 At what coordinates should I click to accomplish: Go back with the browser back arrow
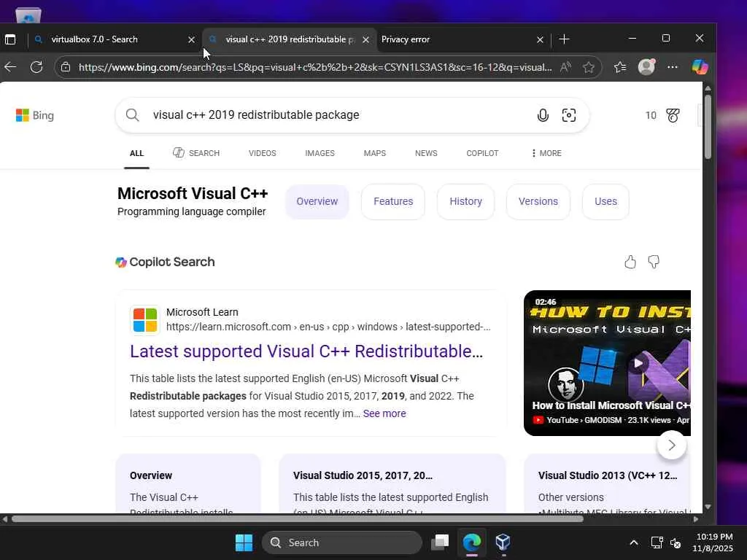10,67
